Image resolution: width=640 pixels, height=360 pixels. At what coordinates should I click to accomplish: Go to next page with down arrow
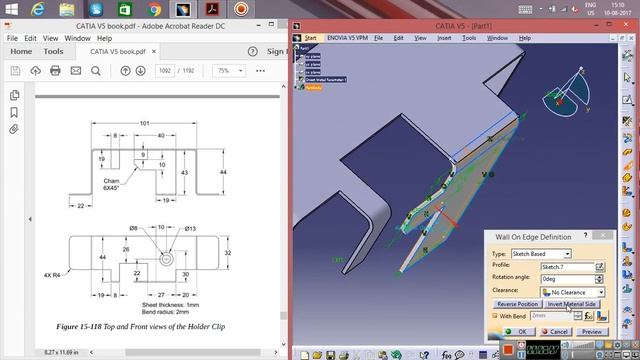pyautogui.click(x=140, y=71)
